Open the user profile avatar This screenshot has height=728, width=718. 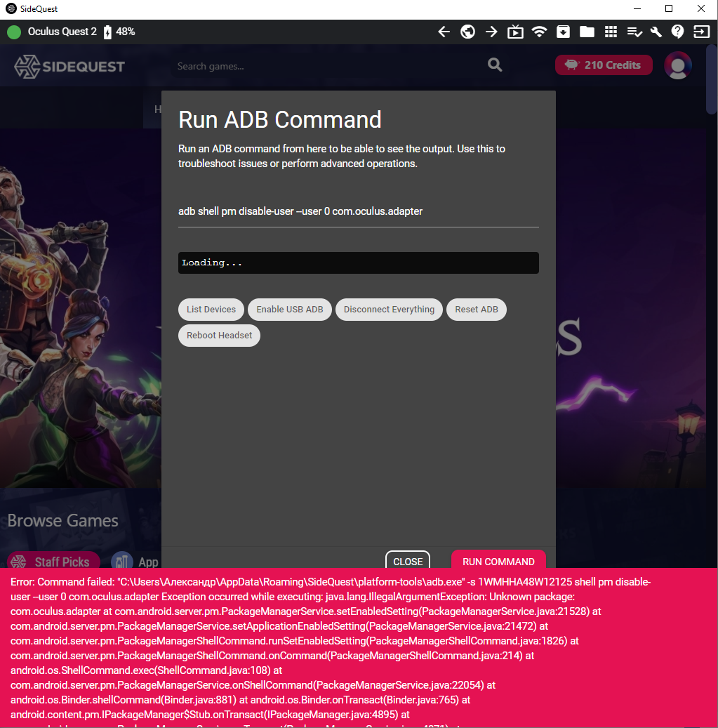pyautogui.click(x=677, y=65)
